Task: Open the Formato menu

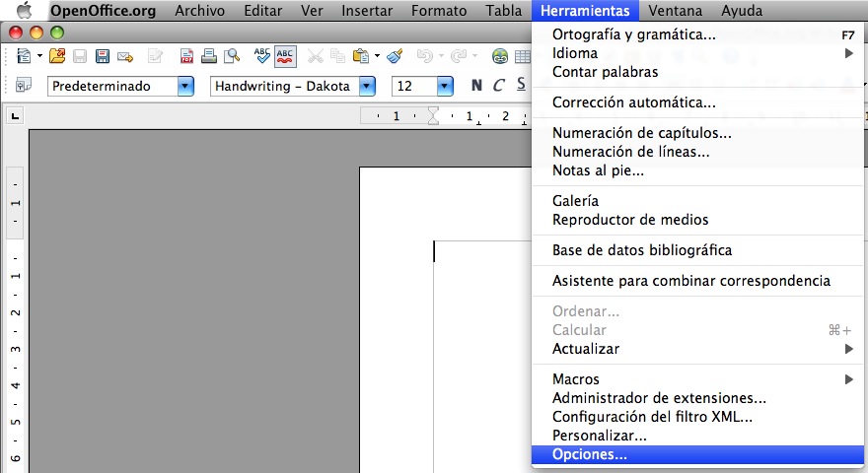Action: pyautogui.click(x=439, y=11)
